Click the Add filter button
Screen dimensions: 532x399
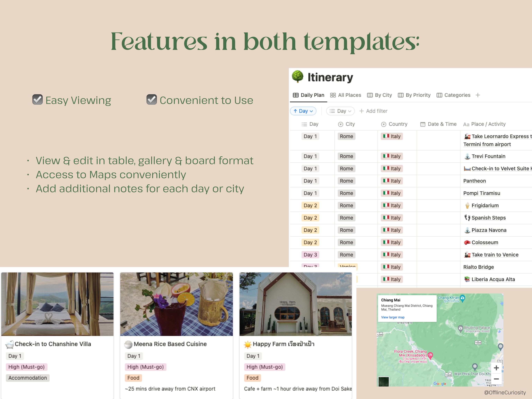[373, 111]
